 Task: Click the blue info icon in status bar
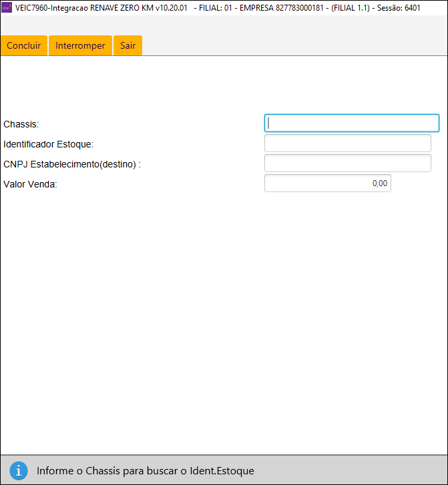(x=19, y=471)
